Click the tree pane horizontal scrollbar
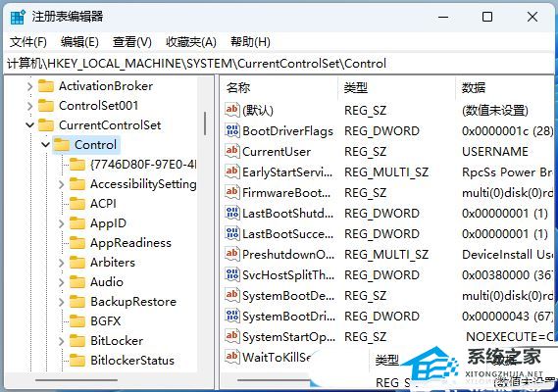This screenshot has height=392, width=558. 76,380
